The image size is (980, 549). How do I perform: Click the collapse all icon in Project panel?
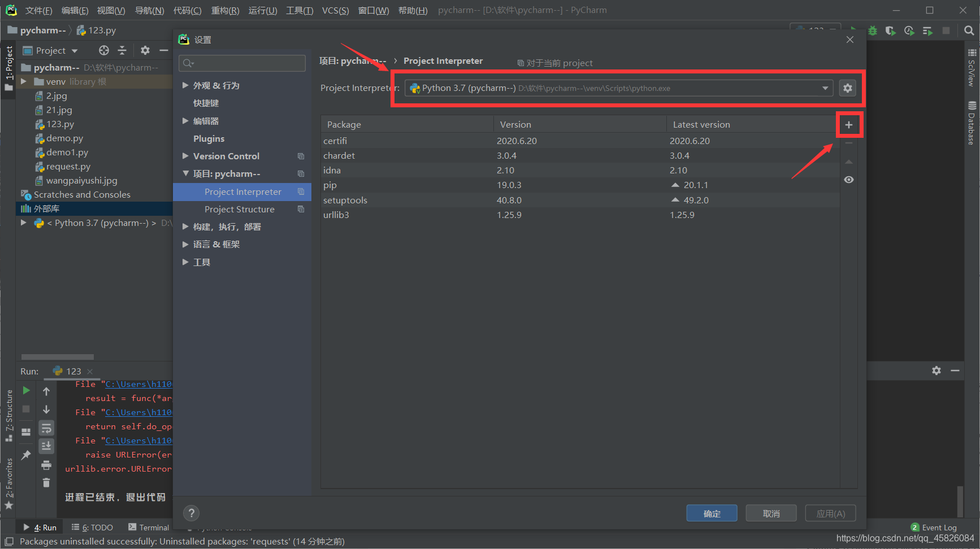point(122,50)
